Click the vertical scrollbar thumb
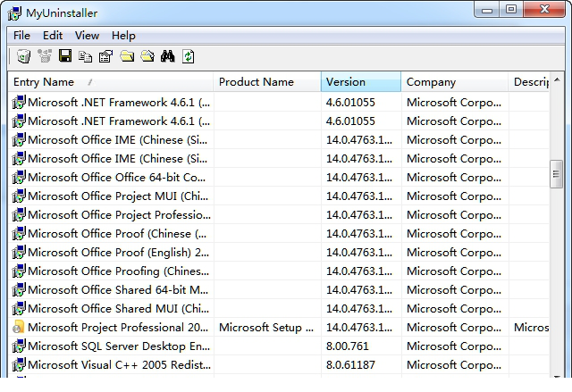Image resolution: width=572 pixels, height=392 pixels. click(x=556, y=174)
